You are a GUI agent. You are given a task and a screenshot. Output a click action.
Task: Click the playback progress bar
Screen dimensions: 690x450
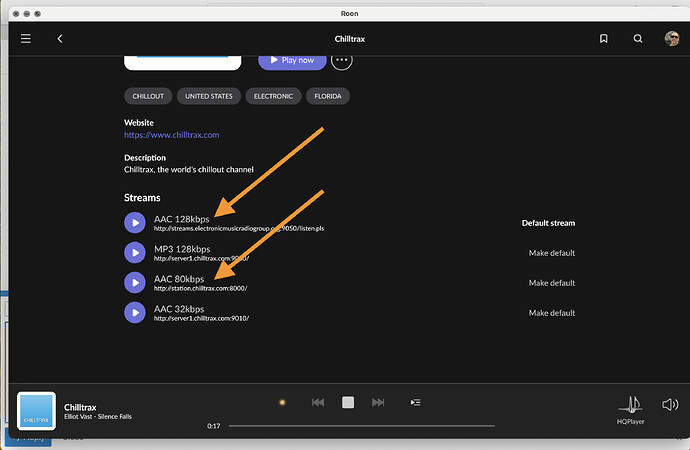pos(361,426)
